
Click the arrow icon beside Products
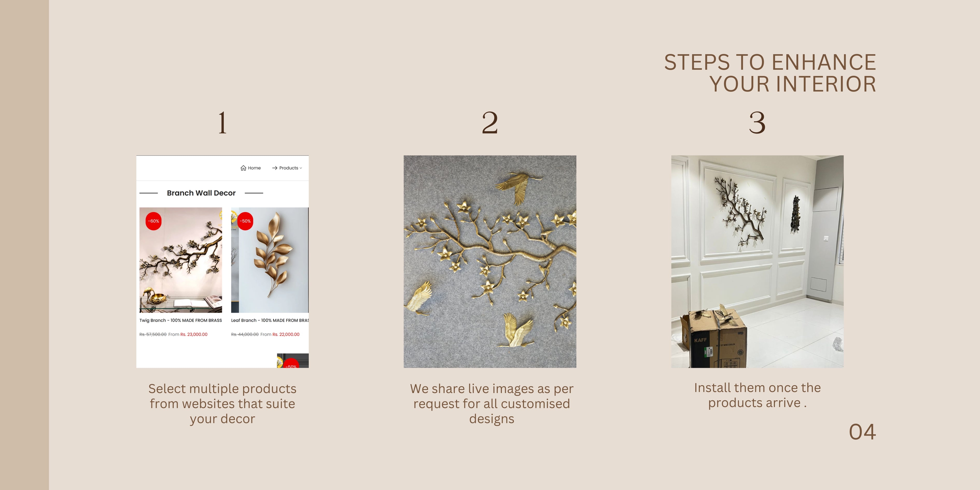275,168
